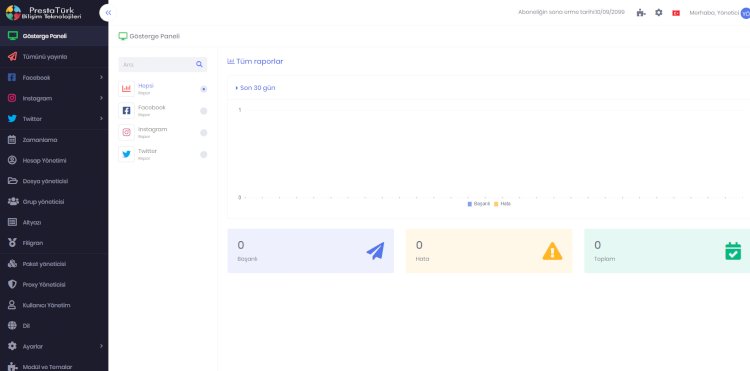750x371 pixels.
Task: Expand the Facebook submenu arrow in the sidebar
Action: click(x=101, y=77)
